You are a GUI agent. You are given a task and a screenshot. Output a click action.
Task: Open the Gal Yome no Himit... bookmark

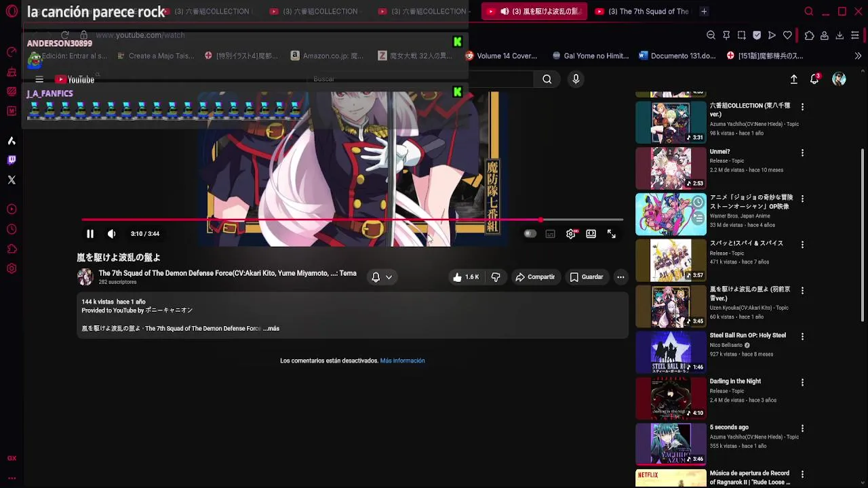[x=591, y=56]
